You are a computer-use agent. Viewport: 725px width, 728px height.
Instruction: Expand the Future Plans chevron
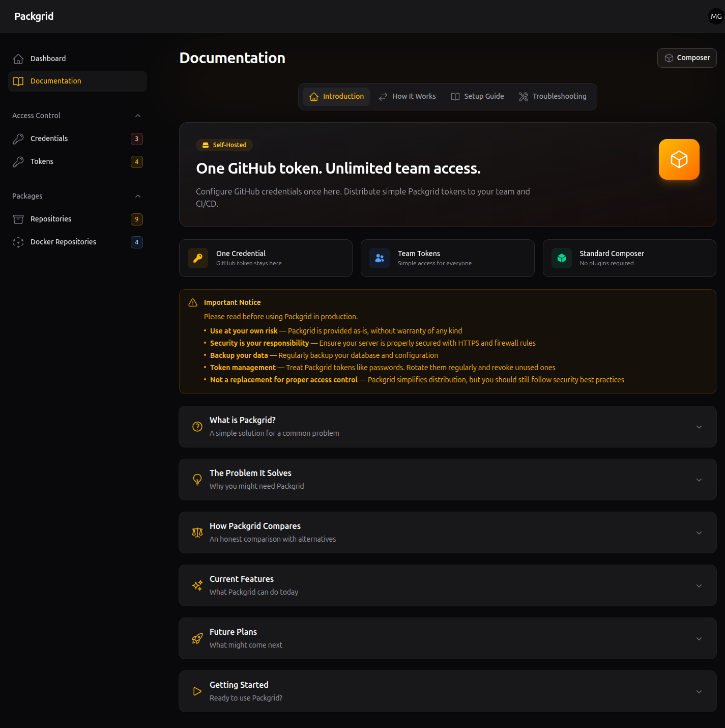[699, 638]
